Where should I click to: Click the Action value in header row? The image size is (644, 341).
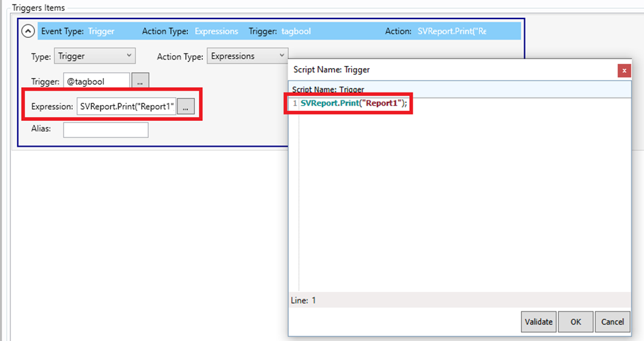point(452,31)
